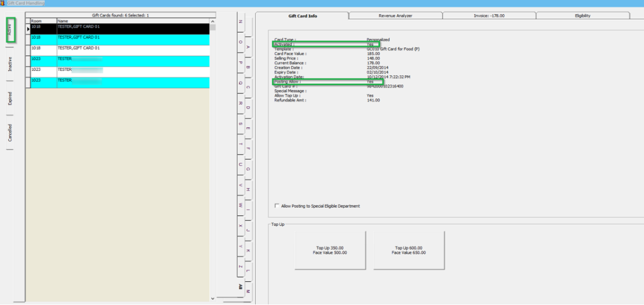Click the Card Type value Personalized

coord(378,40)
